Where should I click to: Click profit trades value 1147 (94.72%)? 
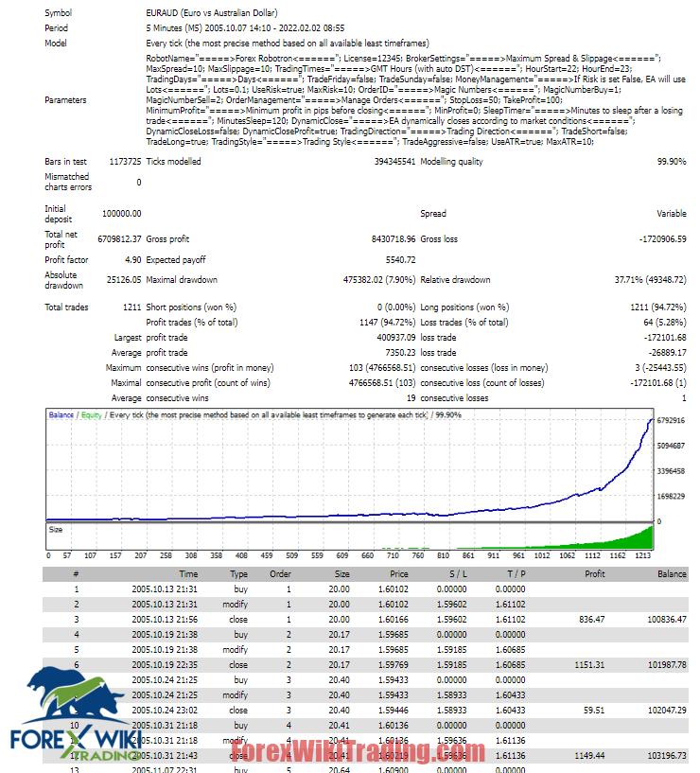(388, 323)
